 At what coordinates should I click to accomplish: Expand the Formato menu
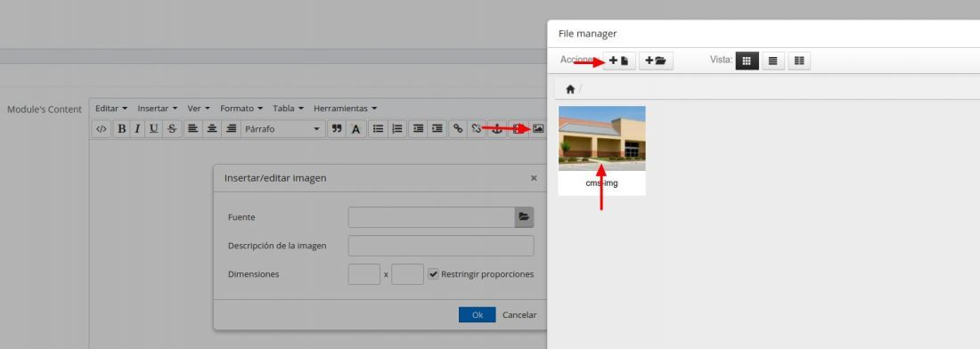[241, 108]
